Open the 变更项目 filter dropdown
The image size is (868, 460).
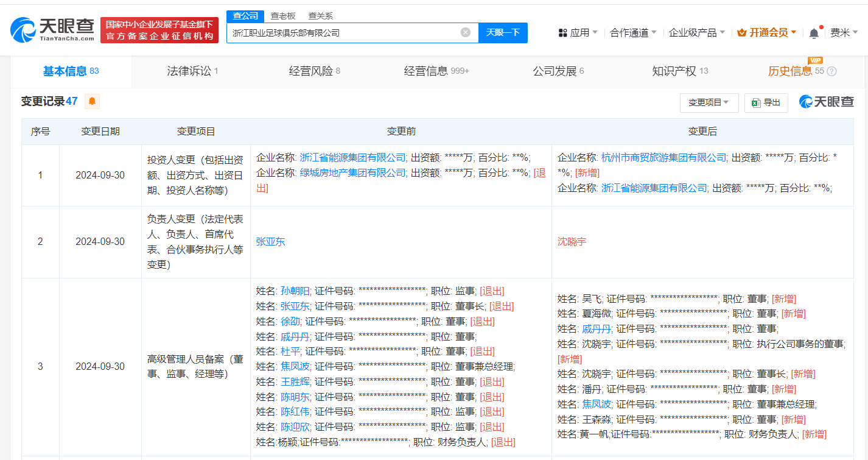(709, 102)
